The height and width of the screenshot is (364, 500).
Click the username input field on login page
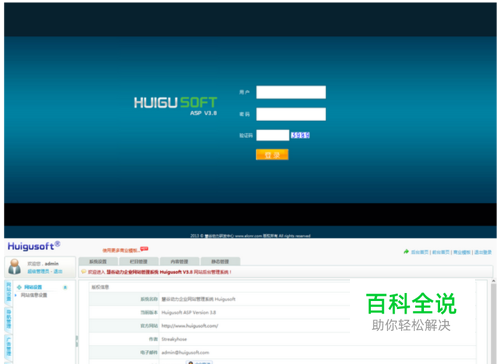coord(291,92)
